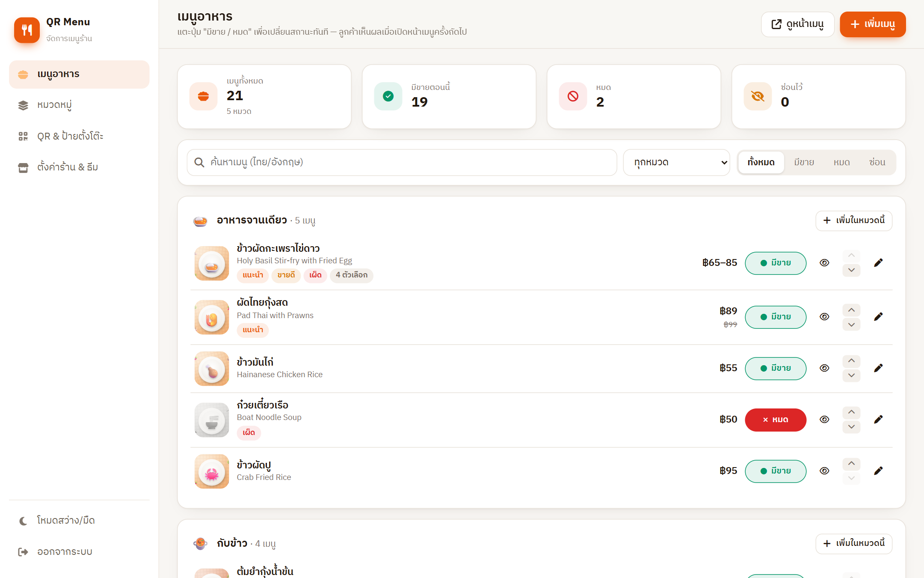The image size is (924, 578).
Task: Move ก๋วยเตี๋ยวเรือ down with chevron
Action: tap(851, 427)
